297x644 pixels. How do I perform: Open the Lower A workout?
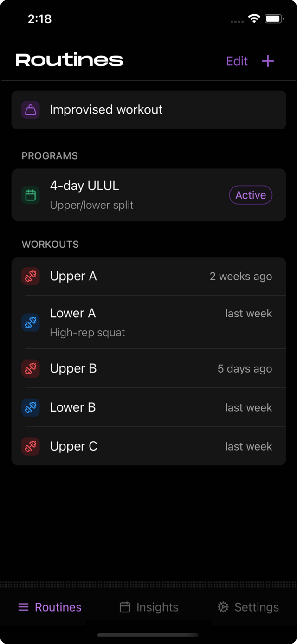pyautogui.click(x=139, y=322)
